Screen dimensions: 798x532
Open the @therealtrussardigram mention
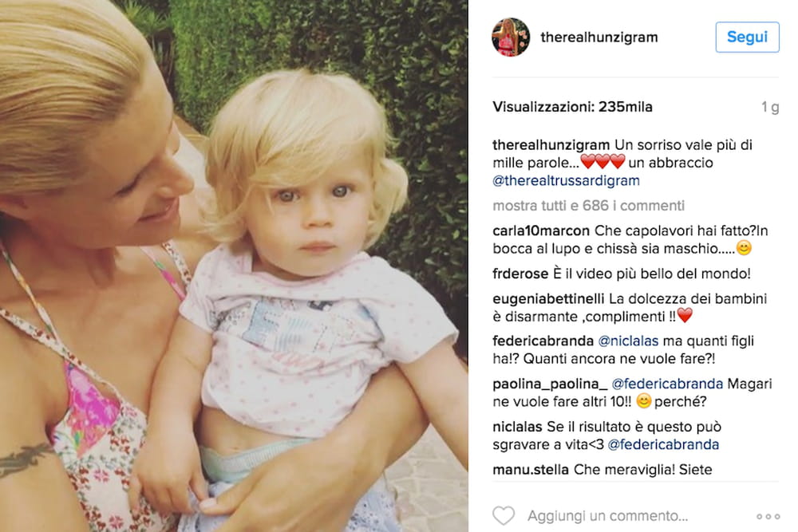tap(566, 180)
